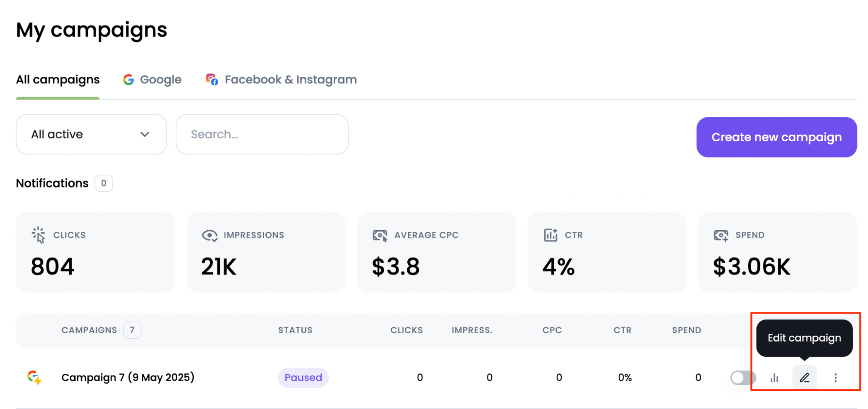868x409 pixels.
Task: Expand the All active filter dropdown
Action: [91, 134]
